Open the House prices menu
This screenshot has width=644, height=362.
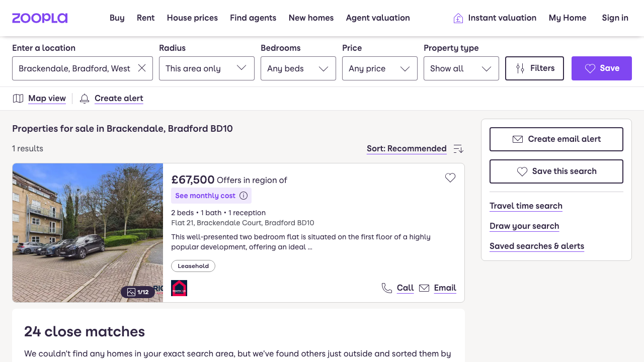(192, 18)
